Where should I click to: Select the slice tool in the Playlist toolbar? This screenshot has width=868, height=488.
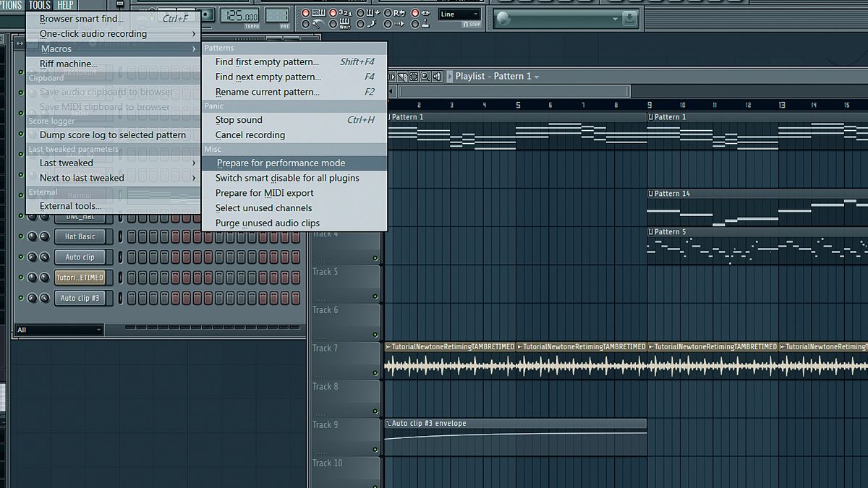403,76
